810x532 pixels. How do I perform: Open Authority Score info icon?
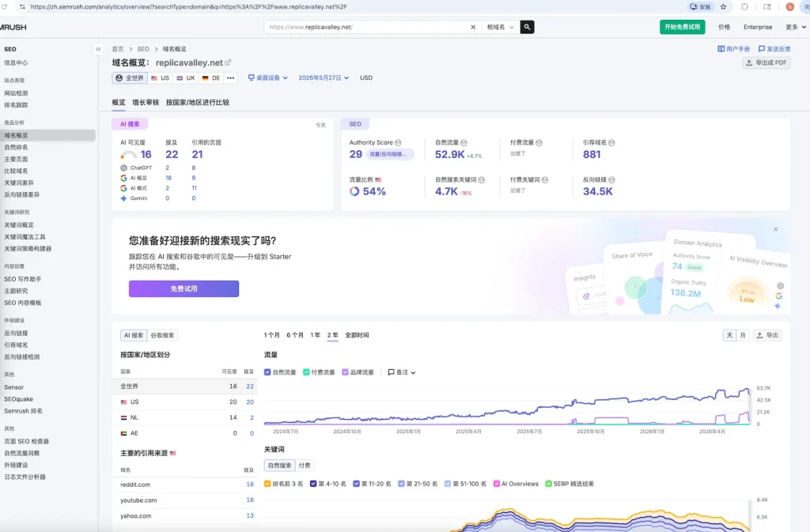[x=398, y=143]
